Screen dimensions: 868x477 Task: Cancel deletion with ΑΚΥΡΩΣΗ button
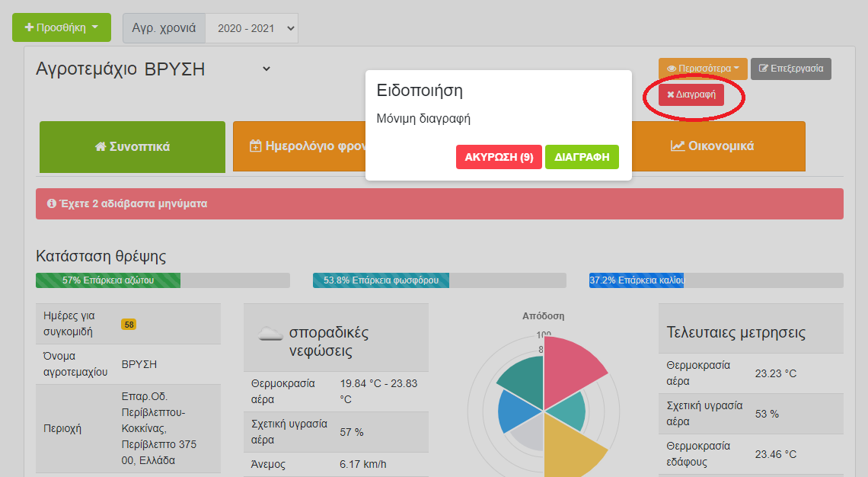[499, 157]
